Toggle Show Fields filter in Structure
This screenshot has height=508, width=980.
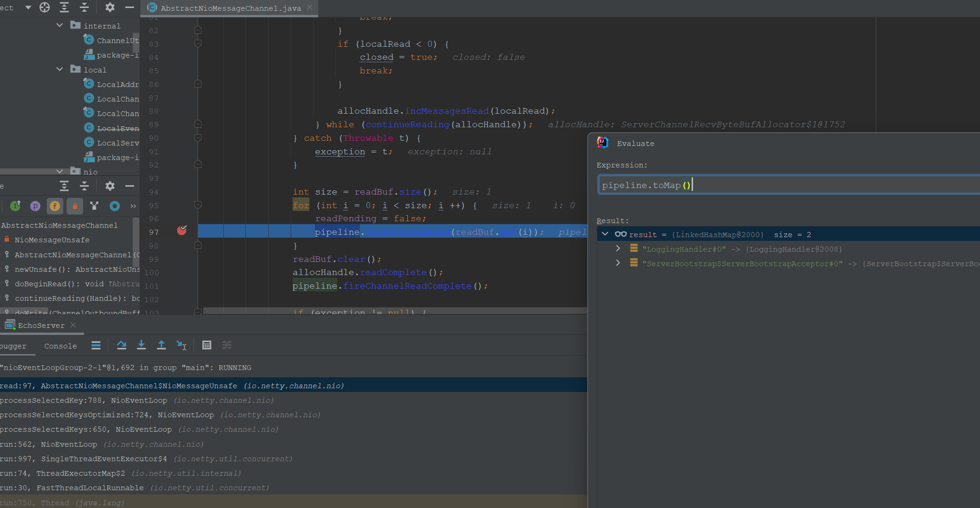[x=55, y=206]
